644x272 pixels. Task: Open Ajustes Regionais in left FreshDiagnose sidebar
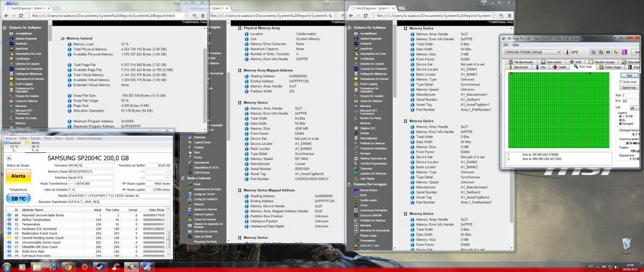click(x=26, y=39)
